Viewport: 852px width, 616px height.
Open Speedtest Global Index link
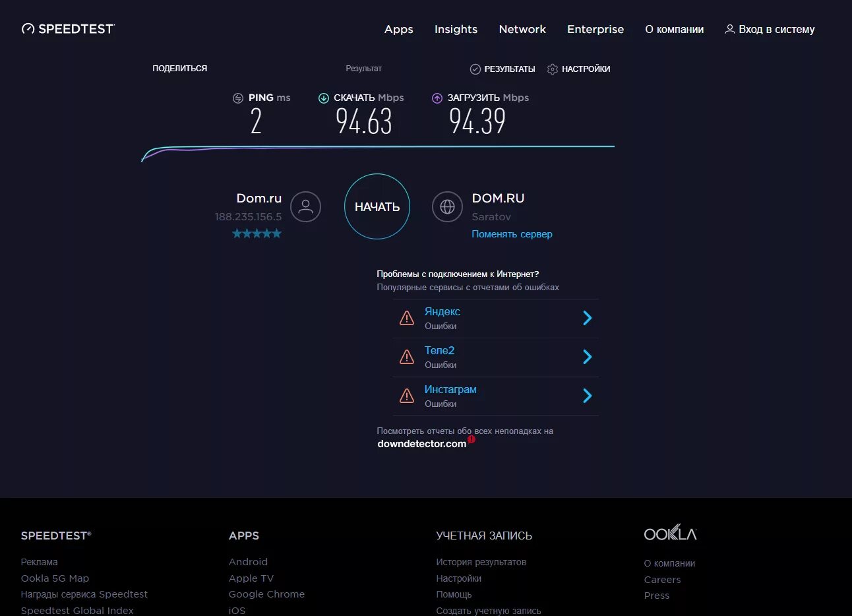pyautogui.click(x=76, y=611)
